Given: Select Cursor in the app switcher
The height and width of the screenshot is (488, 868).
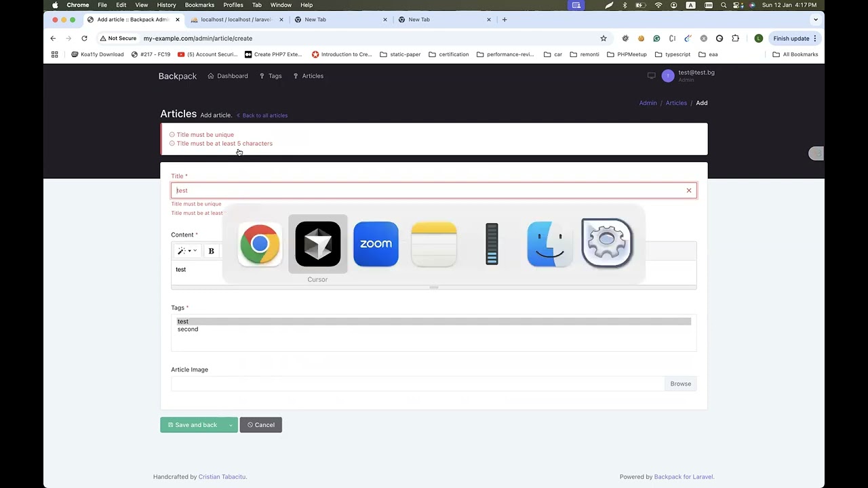Looking at the screenshot, I should point(318,244).
